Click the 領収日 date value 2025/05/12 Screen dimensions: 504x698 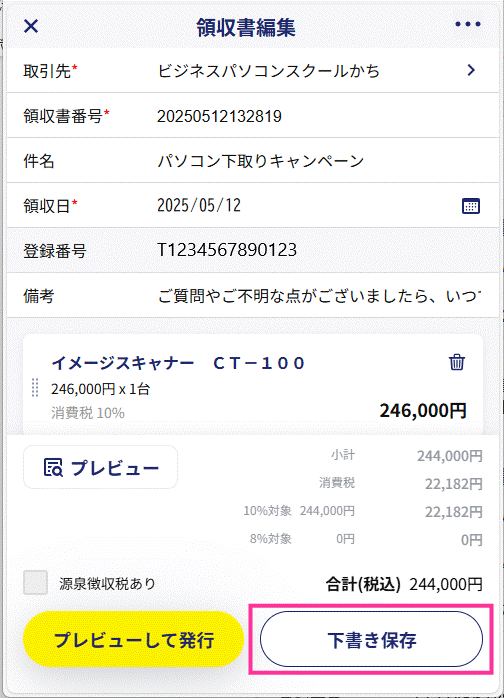click(199, 205)
